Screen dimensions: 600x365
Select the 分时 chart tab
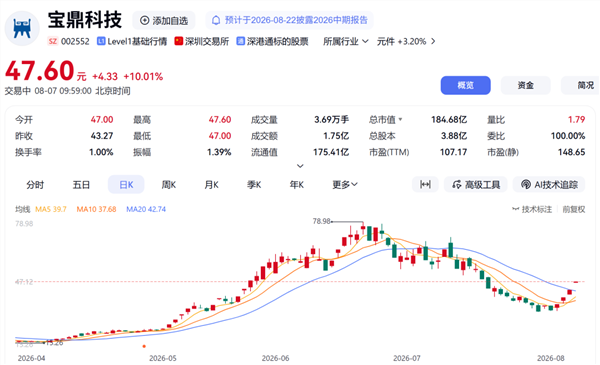tap(35, 185)
